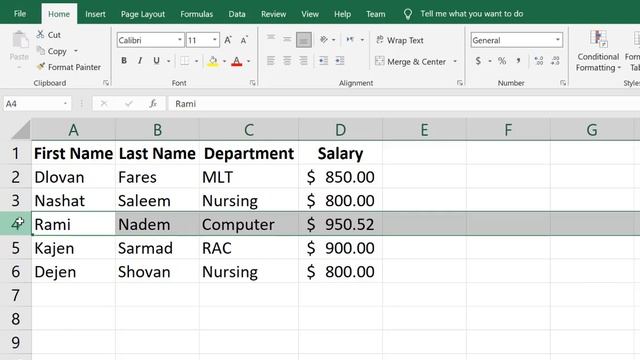
Task: Click the Copy command
Action: (x=52, y=51)
